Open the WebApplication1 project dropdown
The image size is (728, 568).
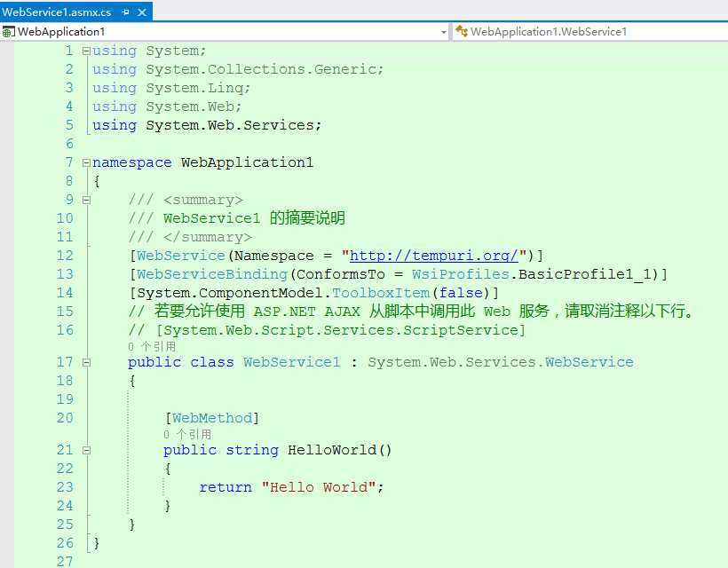tap(444, 32)
